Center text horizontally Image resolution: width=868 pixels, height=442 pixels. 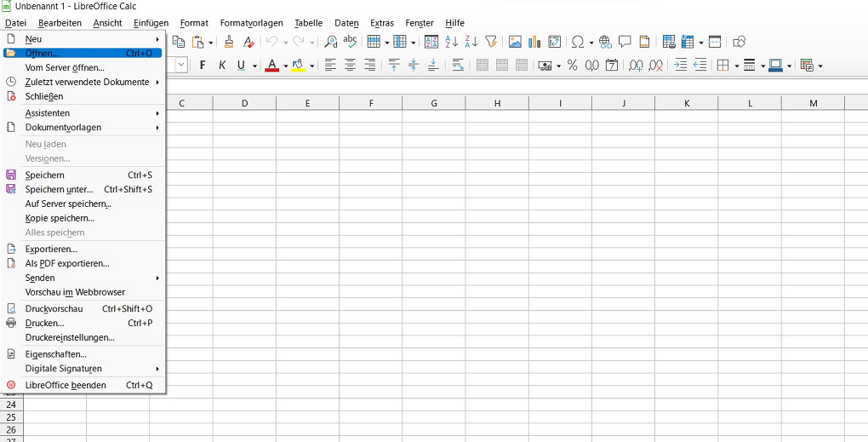click(x=350, y=66)
